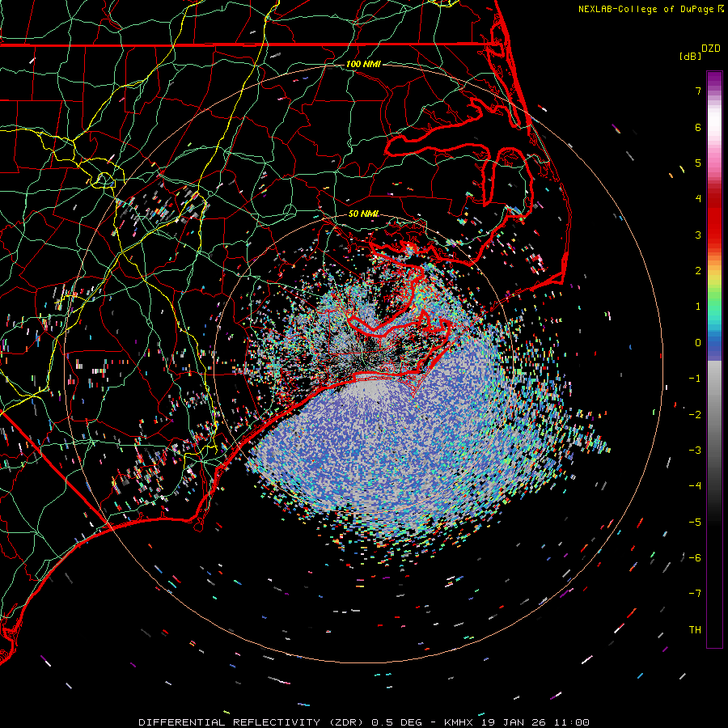Click the 0.5 DEG elevation text
This screenshot has height=728, width=728.
coord(397,722)
